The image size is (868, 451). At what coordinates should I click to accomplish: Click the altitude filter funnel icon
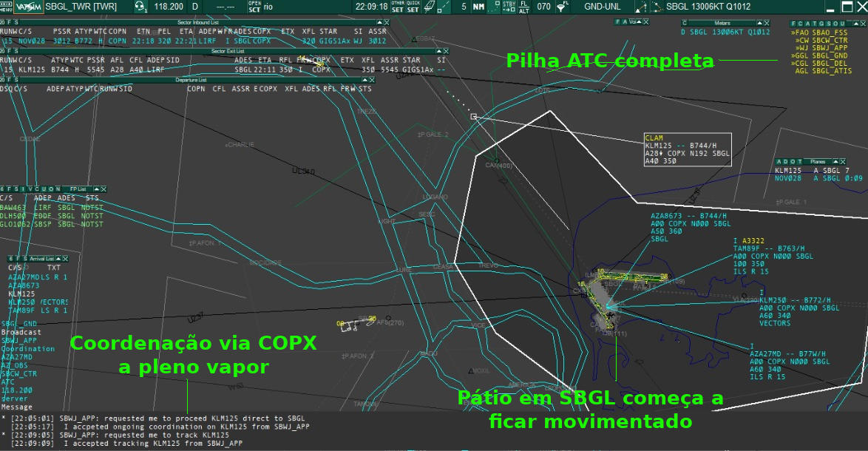pos(563,7)
